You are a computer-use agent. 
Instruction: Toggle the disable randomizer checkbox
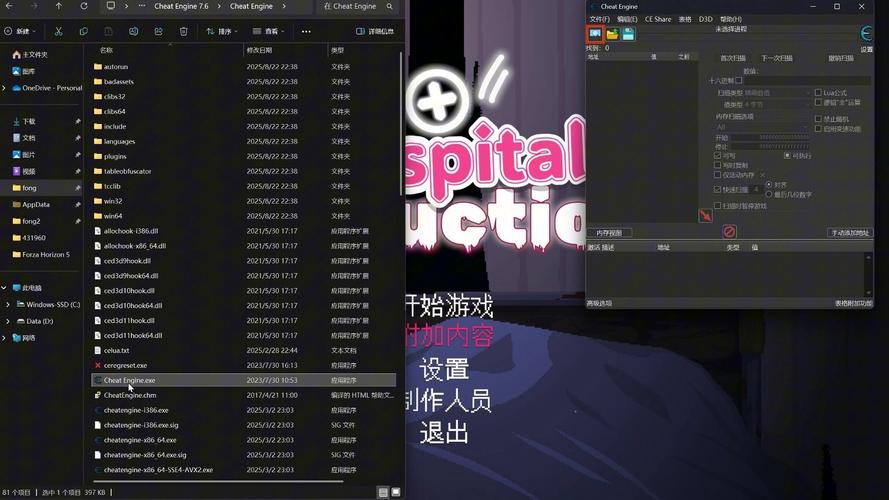point(818,119)
